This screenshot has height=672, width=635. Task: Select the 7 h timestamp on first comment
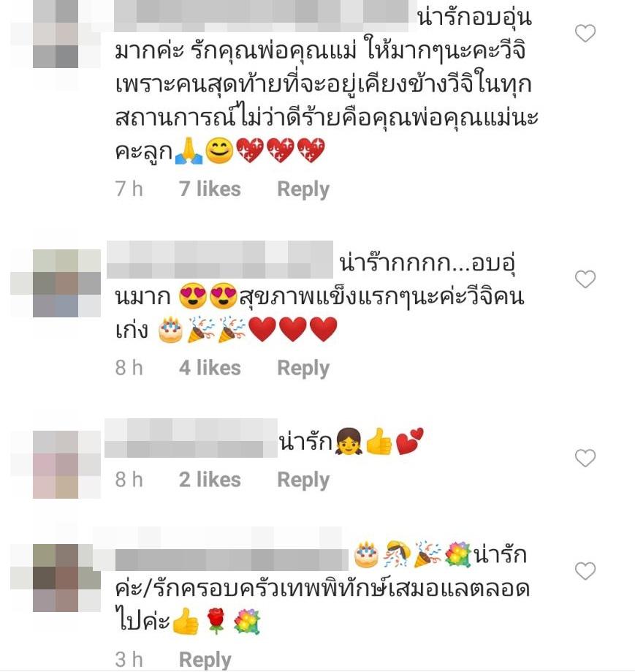[x=129, y=189]
